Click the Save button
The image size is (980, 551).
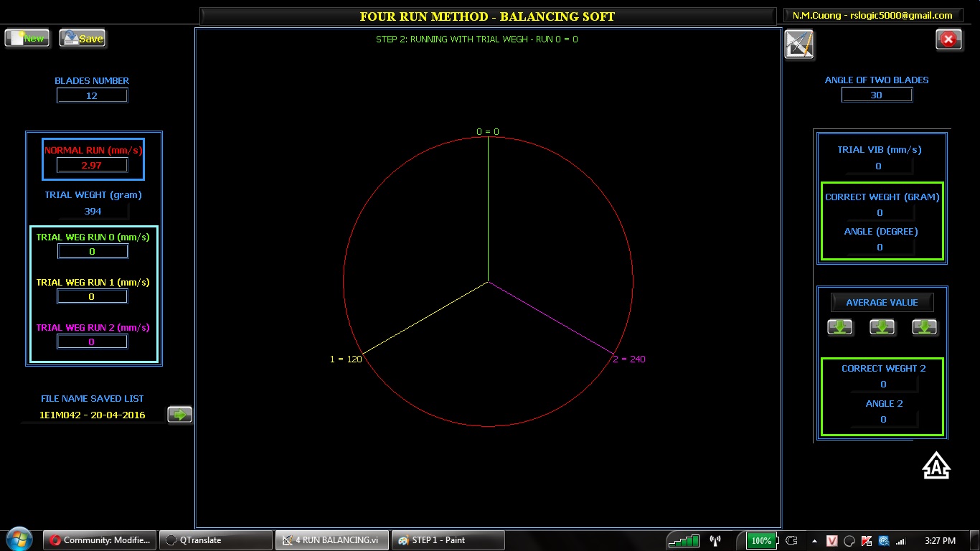coord(83,38)
